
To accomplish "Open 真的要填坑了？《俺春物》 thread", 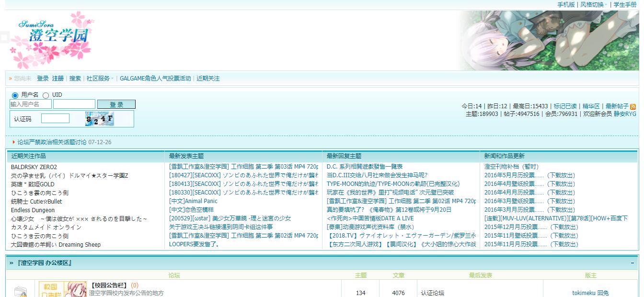I will coord(389,210).
